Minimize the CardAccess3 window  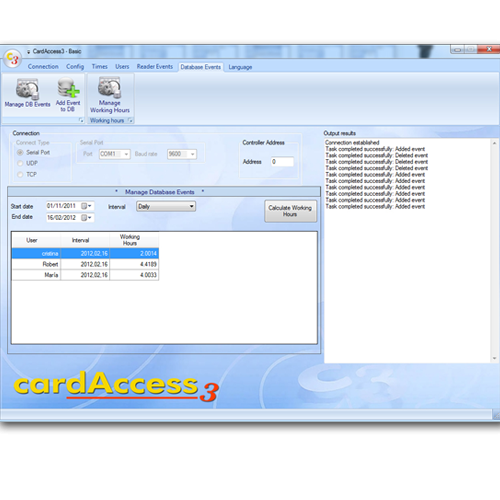tap(458, 50)
